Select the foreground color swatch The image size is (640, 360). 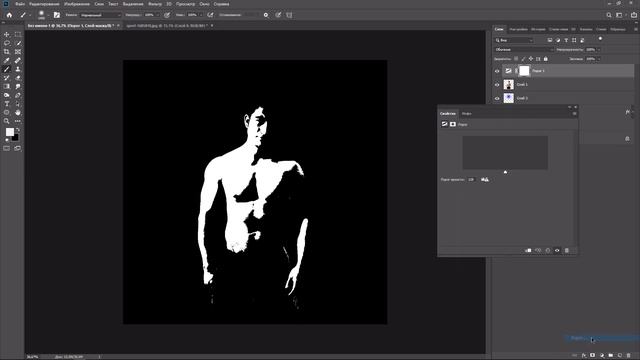tap(9, 132)
